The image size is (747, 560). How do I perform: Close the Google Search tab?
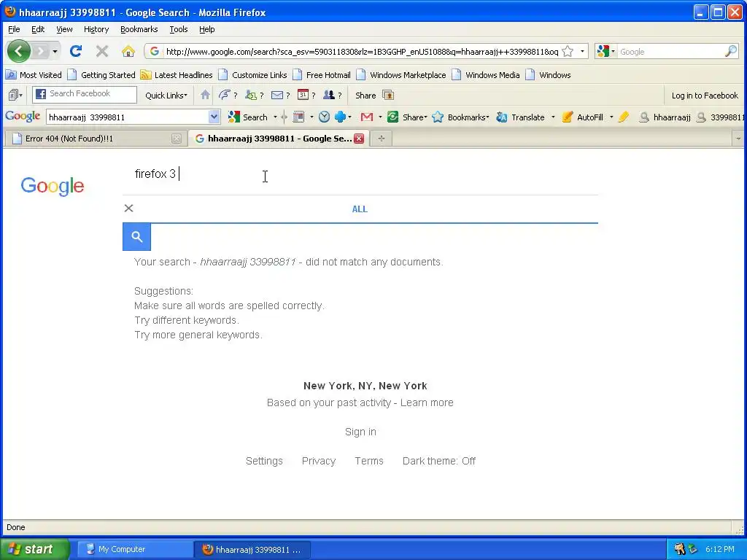tap(359, 139)
